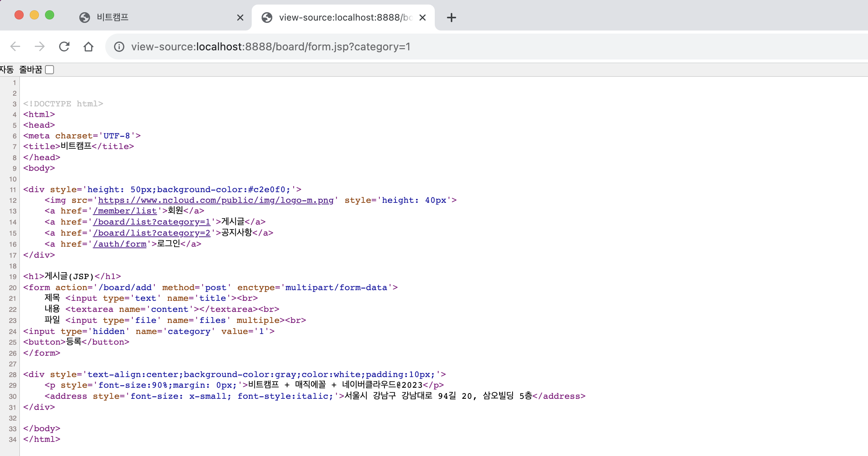Open site information icon in address bar
This screenshot has width=868, height=456.
(119, 47)
